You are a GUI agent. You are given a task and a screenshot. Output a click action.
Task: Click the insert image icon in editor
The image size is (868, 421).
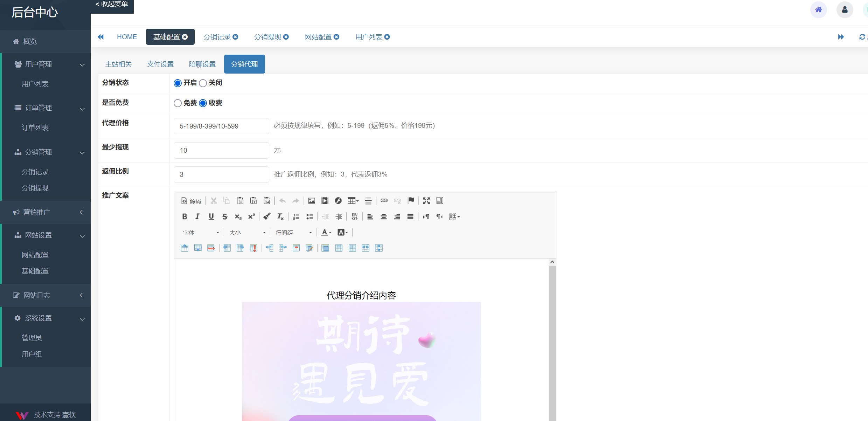tap(311, 200)
